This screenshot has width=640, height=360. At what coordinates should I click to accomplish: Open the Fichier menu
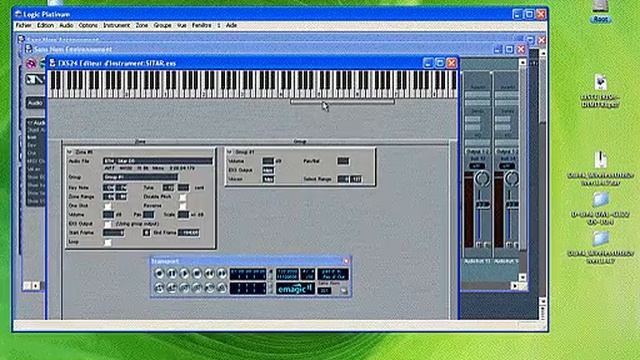coord(23,25)
